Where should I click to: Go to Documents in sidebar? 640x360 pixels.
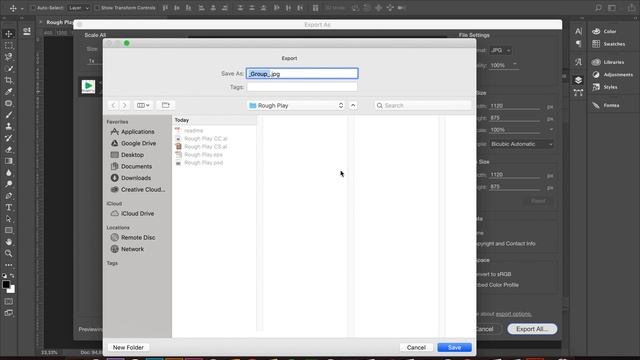[131, 167]
